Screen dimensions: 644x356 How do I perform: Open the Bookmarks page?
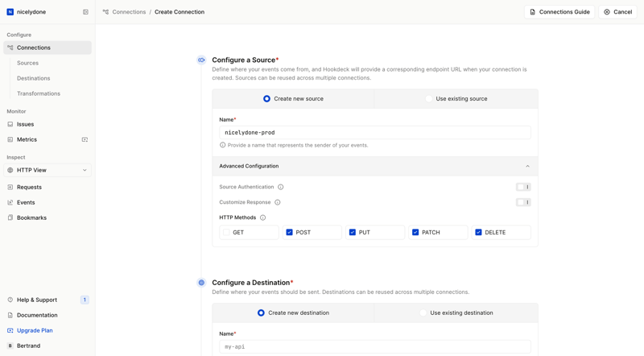click(x=31, y=217)
